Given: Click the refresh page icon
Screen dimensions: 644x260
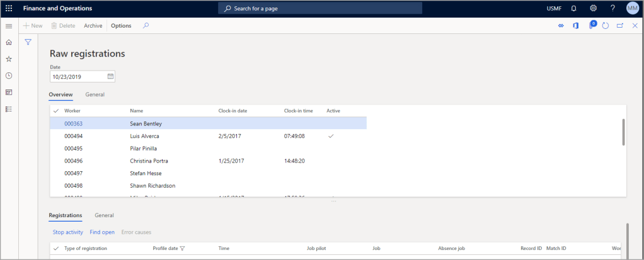Looking at the screenshot, I should point(605,26).
